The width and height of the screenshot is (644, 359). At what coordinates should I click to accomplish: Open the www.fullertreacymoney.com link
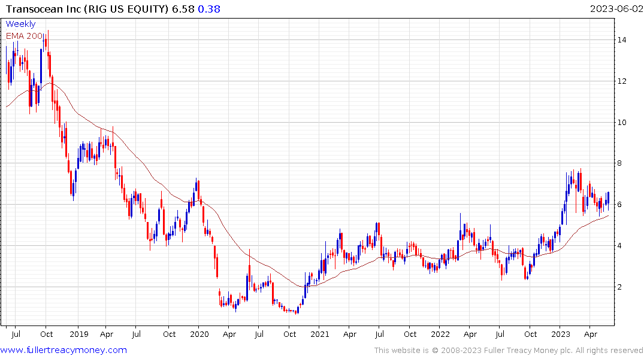point(64,350)
